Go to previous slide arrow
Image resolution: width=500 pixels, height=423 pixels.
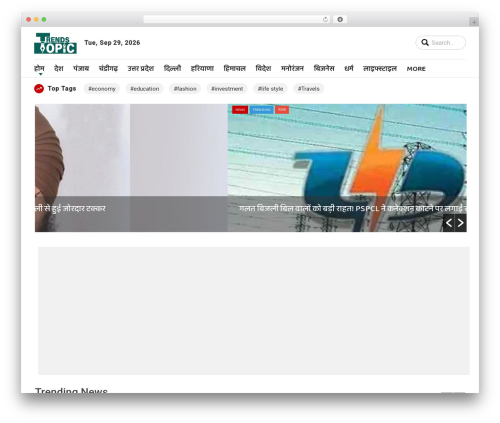tap(449, 223)
